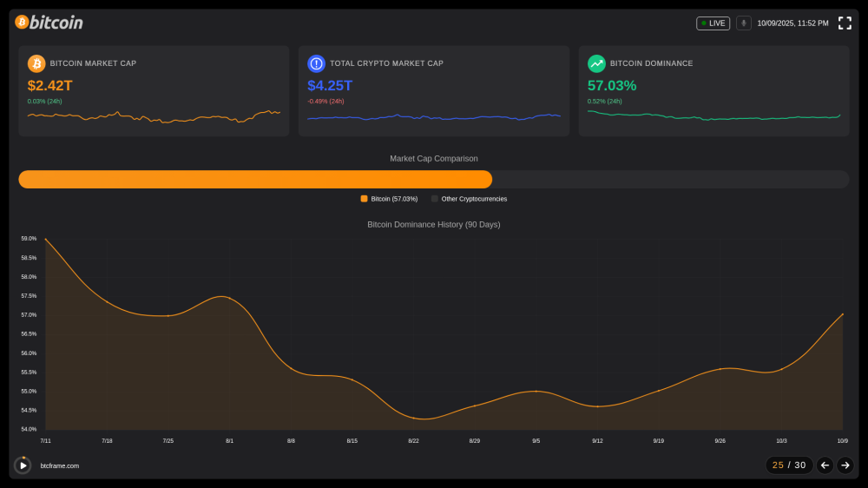Click the 10/9 data point on chart
Viewport: 868px width, 488px height.
coord(842,314)
